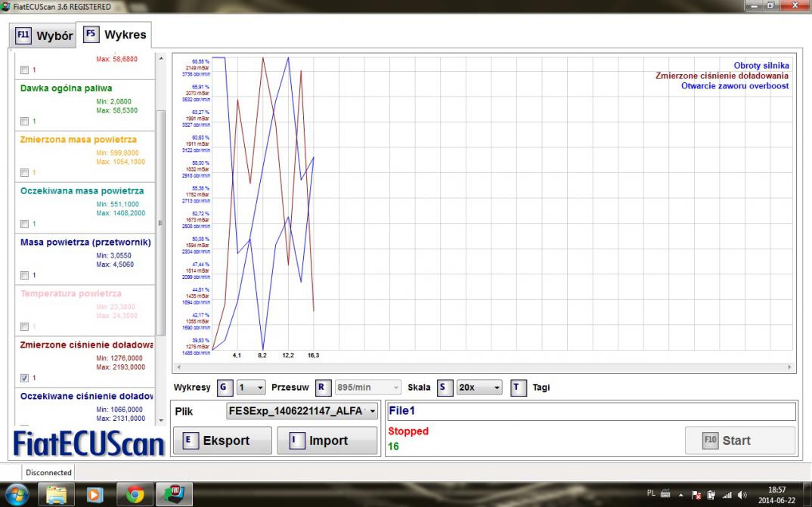Screen dimensions: 812x507
Task: Click the FiatECUScan taskbar icon
Action: (x=175, y=495)
